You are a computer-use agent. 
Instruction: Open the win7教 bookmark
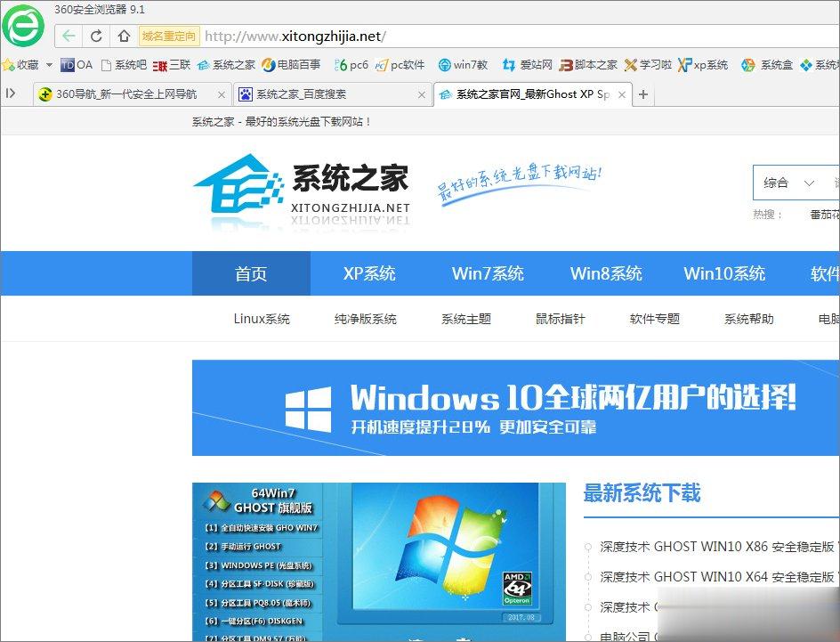(x=463, y=65)
